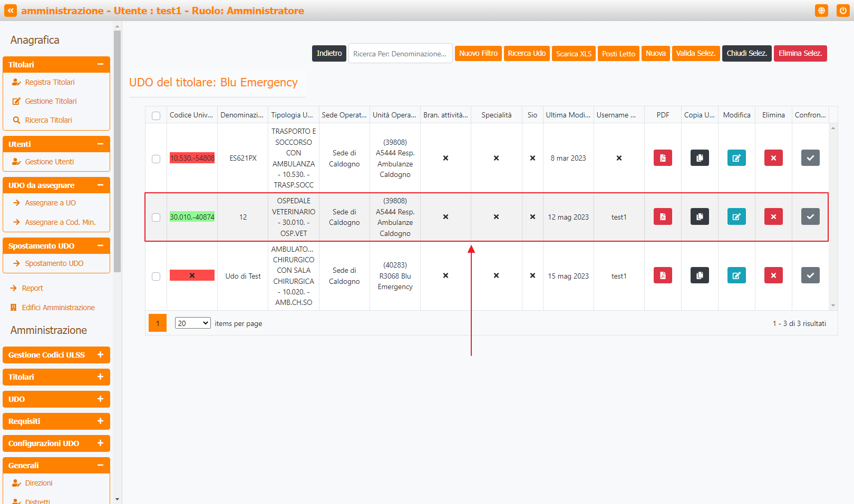Click the double-chevron collapse sidebar icon
Image resolution: width=854 pixels, height=504 pixels.
11,11
